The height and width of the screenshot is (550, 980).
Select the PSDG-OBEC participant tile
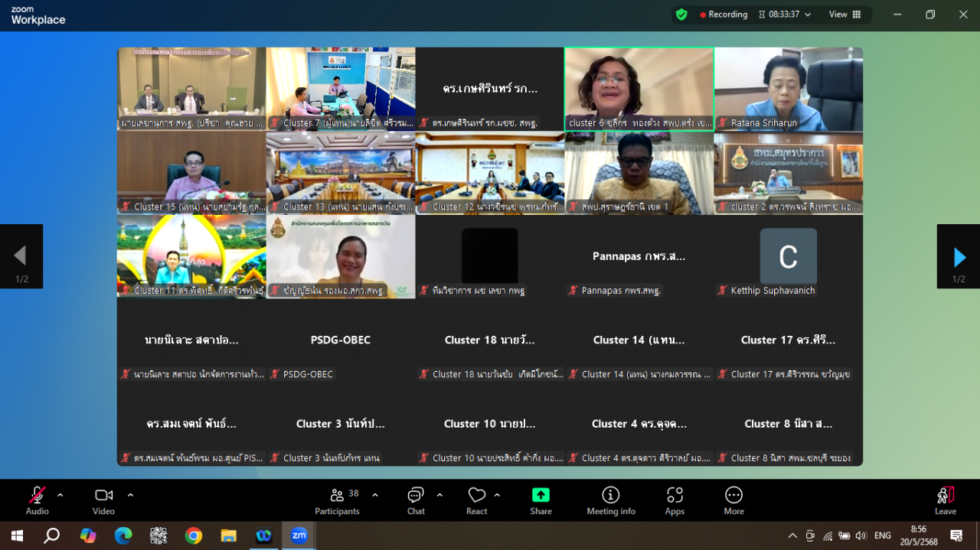[341, 340]
